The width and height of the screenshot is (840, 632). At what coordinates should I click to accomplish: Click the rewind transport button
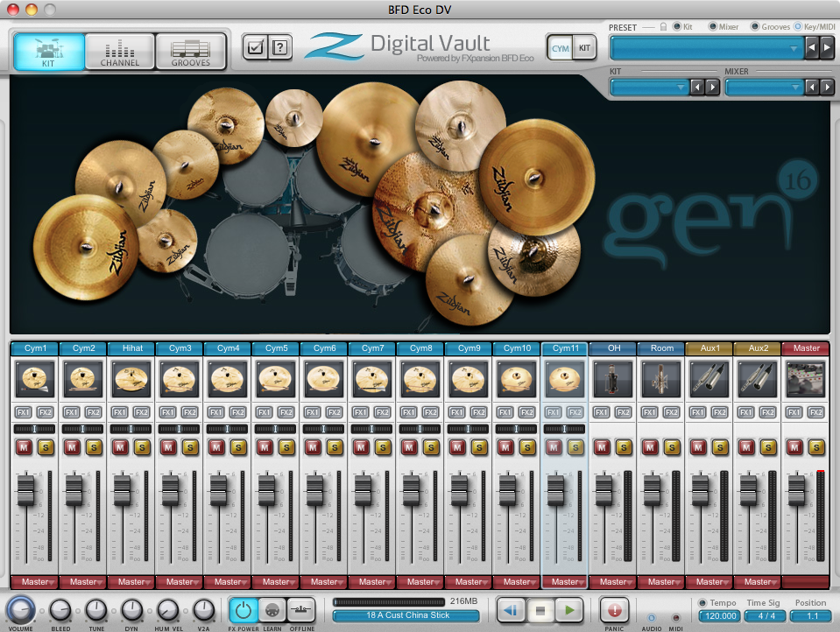click(511, 610)
